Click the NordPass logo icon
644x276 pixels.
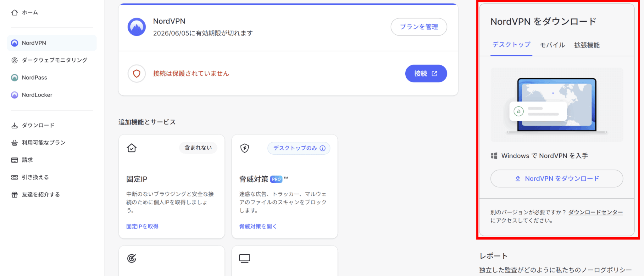14,78
